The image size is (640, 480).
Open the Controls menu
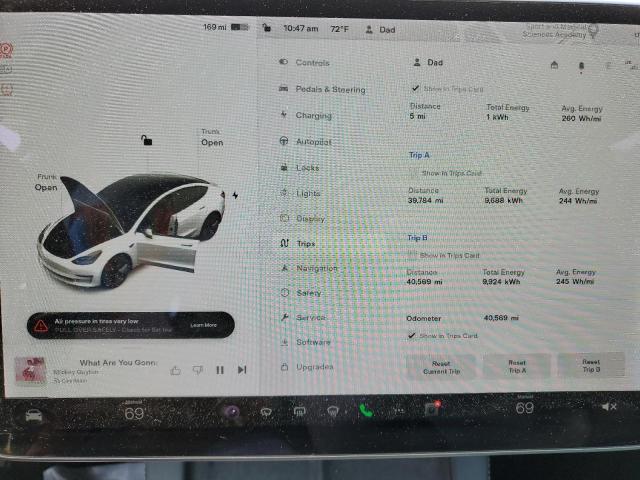(304, 62)
